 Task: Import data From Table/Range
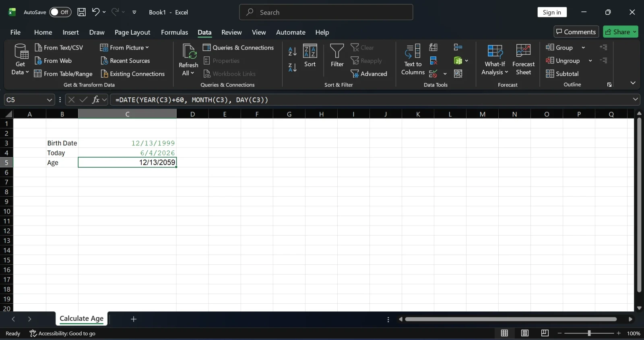point(63,74)
